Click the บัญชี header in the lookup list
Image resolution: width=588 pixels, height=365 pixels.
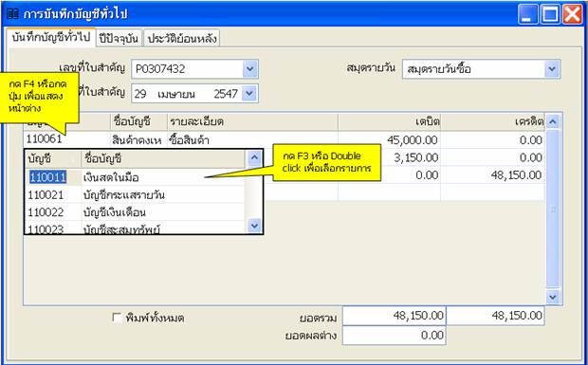[53, 158]
